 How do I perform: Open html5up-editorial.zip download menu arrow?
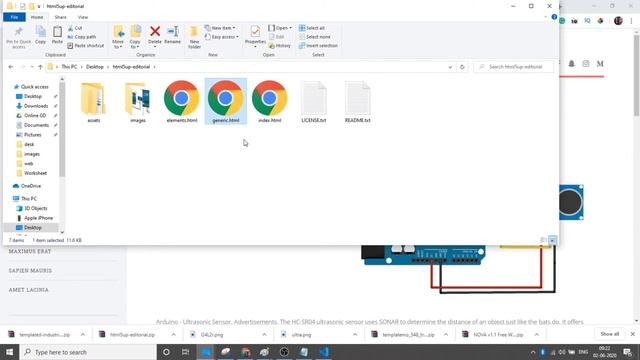[x=173, y=335]
